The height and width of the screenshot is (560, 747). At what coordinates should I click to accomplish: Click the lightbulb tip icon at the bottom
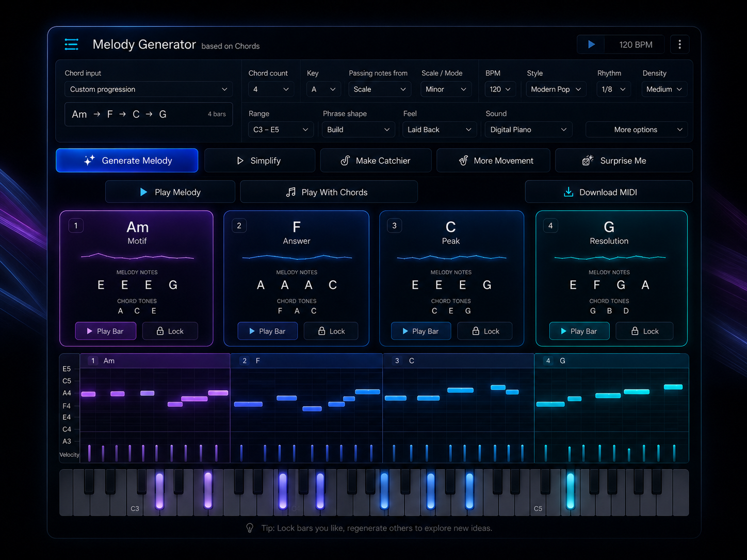[250, 528]
